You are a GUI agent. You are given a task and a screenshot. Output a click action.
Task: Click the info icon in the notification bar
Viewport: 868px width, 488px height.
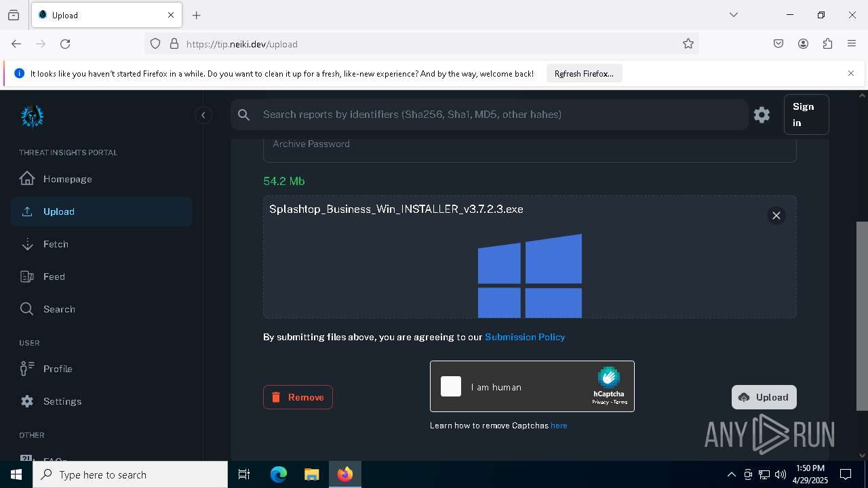click(x=19, y=74)
